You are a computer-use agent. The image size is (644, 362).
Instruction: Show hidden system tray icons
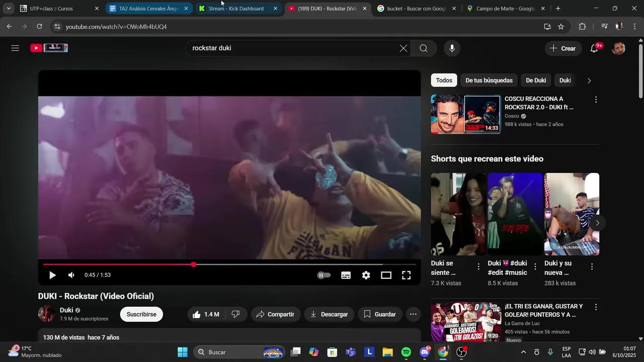(x=523, y=352)
